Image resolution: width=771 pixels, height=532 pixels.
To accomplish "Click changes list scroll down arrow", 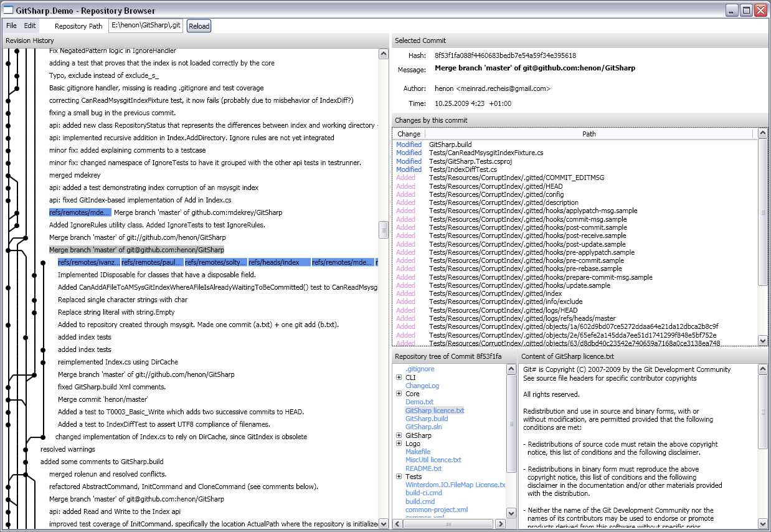I will coord(763,340).
